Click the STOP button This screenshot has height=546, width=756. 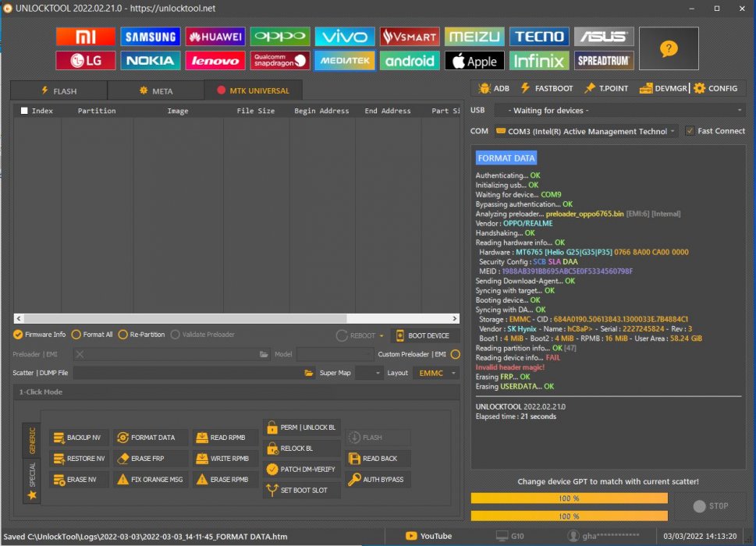[x=710, y=506]
